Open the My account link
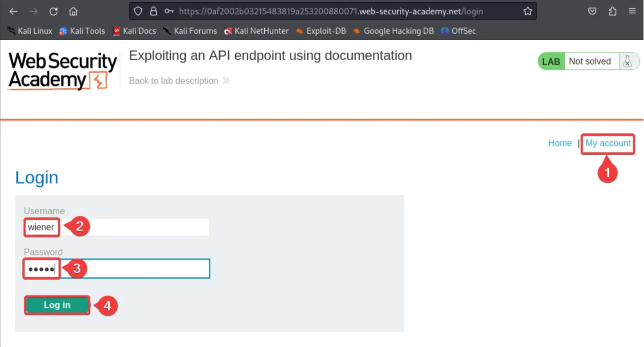This screenshot has height=347, width=644. click(x=607, y=143)
